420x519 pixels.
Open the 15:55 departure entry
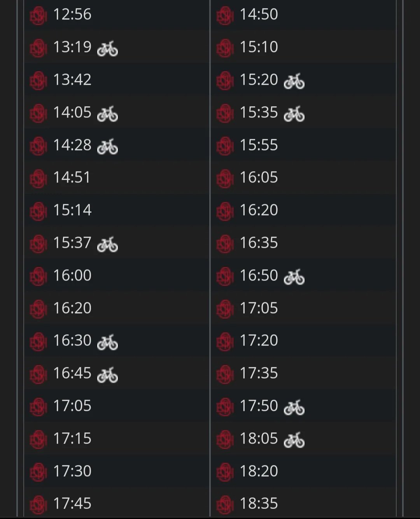(259, 145)
